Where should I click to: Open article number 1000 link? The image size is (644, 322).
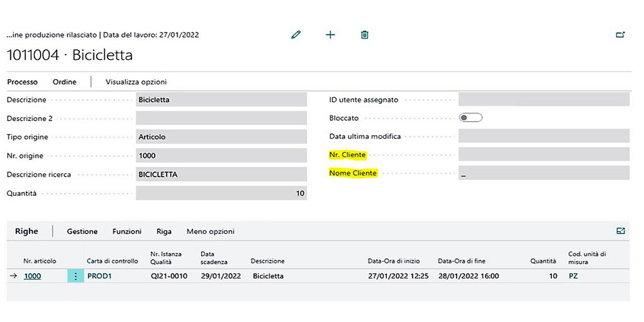[32, 276]
